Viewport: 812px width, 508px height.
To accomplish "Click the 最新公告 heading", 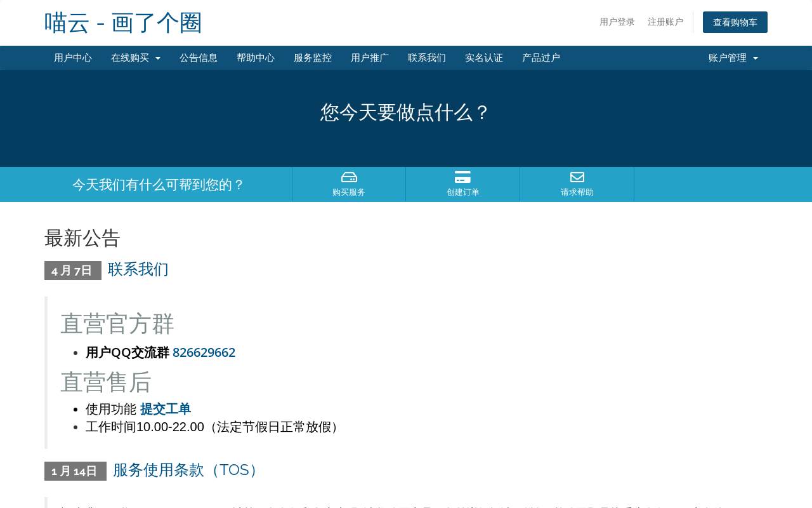I will (82, 238).
